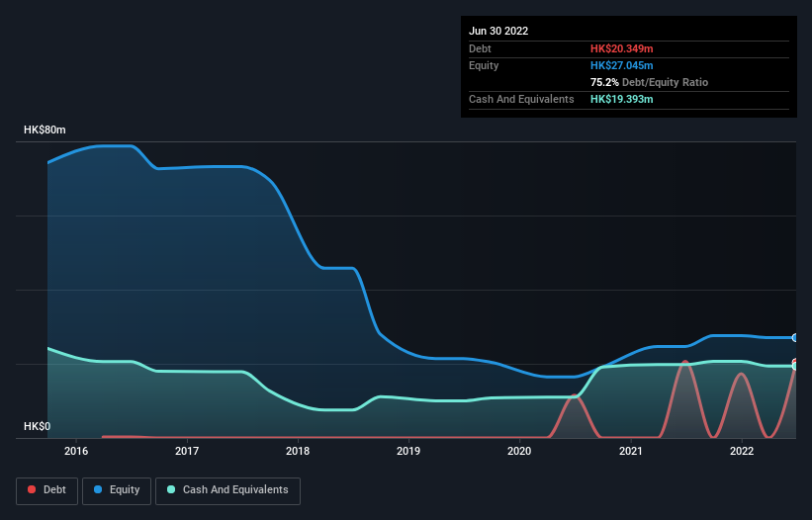Image resolution: width=812 pixels, height=520 pixels.
Task: Click the HK$80m y-axis label
Action: click(x=45, y=130)
